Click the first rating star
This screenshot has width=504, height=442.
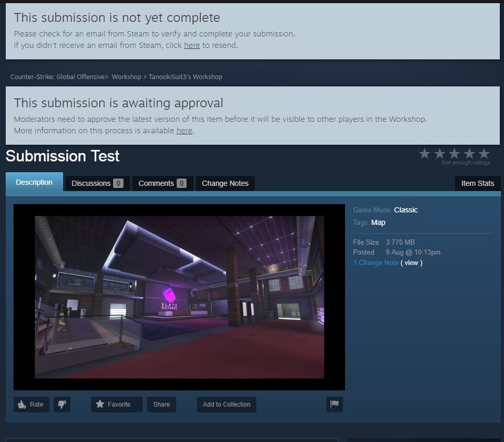point(425,154)
